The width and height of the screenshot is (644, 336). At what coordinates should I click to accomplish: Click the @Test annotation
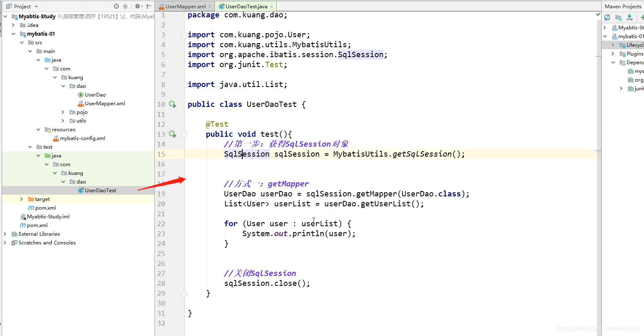click(217, 124)
